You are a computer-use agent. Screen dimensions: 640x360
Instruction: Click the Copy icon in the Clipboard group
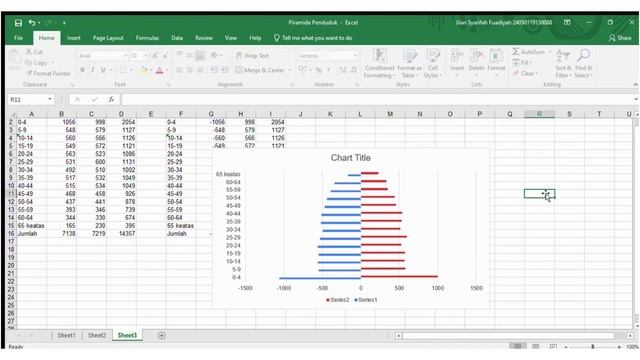pos(29,62)
